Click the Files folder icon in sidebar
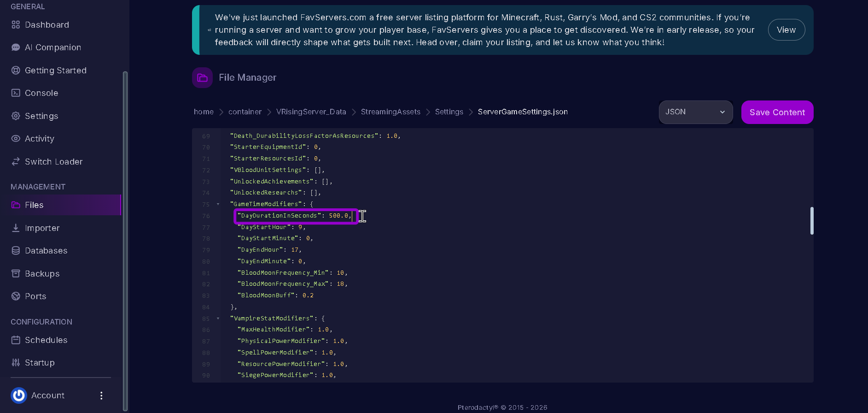This screenshot has width=868, height=413. (16, 205)
